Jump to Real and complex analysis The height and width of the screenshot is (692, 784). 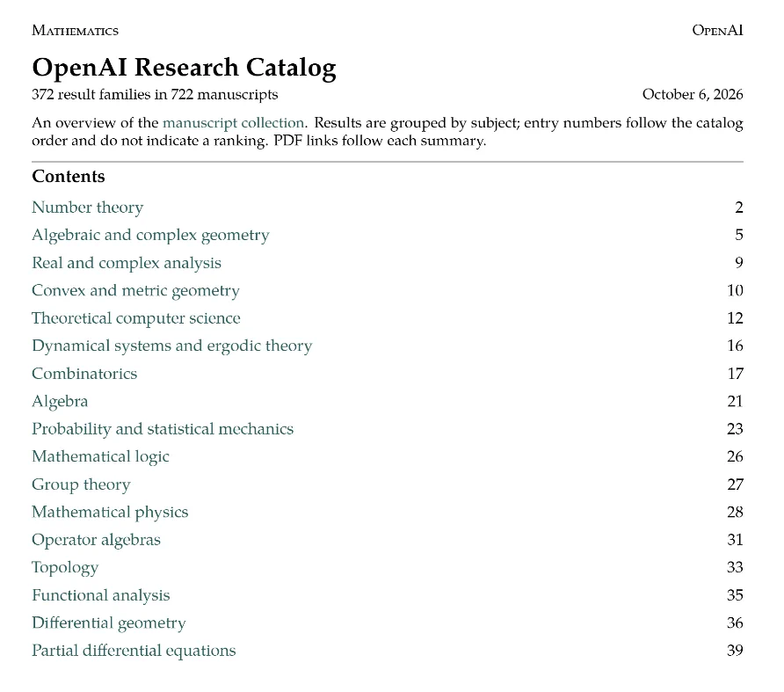pyautogui.click(x=127, y=263)
